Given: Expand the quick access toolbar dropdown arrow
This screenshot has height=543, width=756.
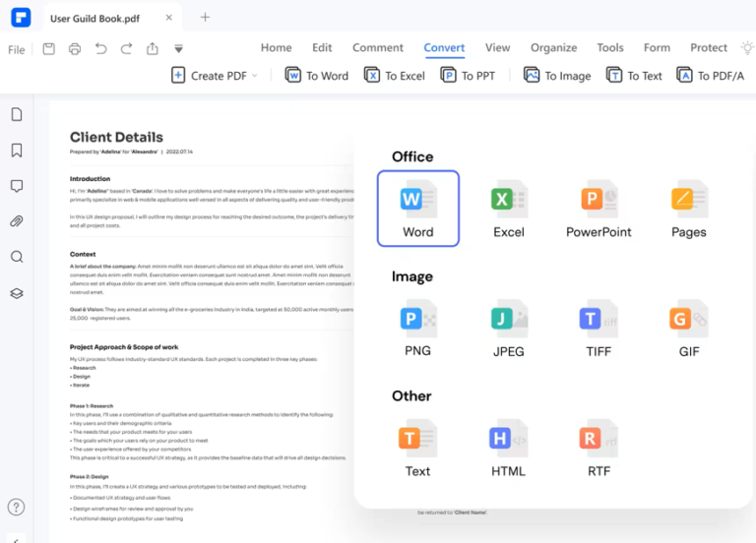Looking at the screenshot, I should point(178,48).
